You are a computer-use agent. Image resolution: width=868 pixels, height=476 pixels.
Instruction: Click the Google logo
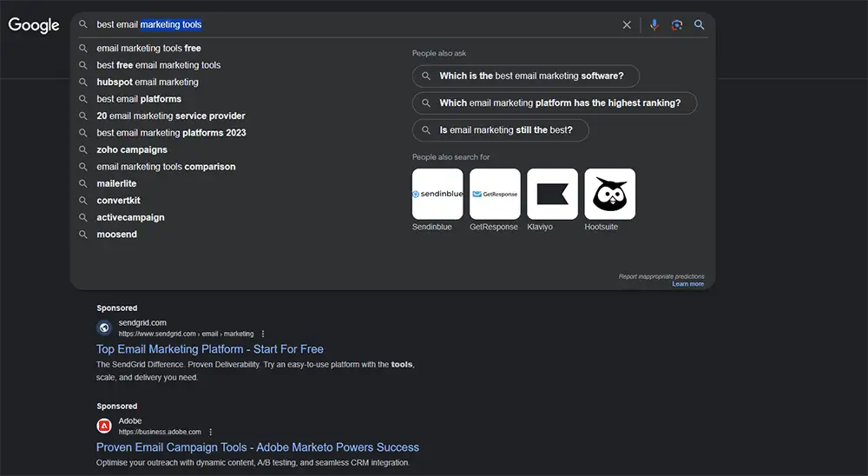click(34, 25)
